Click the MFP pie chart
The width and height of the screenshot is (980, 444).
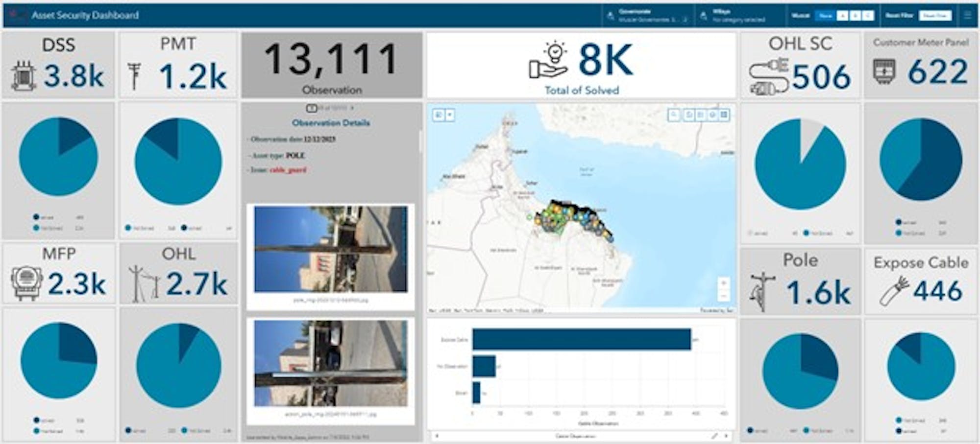click(59, 361)
